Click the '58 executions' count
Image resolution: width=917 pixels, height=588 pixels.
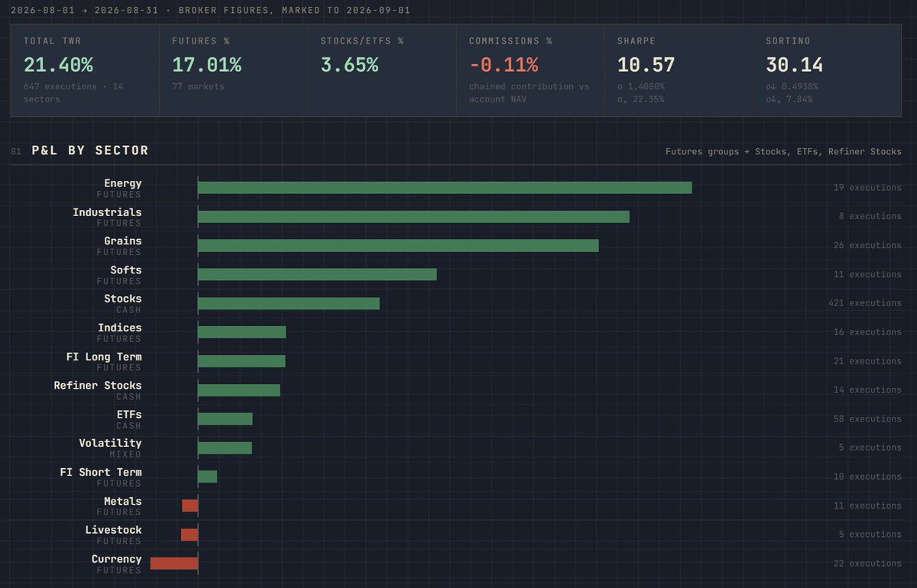pos(868,419)
